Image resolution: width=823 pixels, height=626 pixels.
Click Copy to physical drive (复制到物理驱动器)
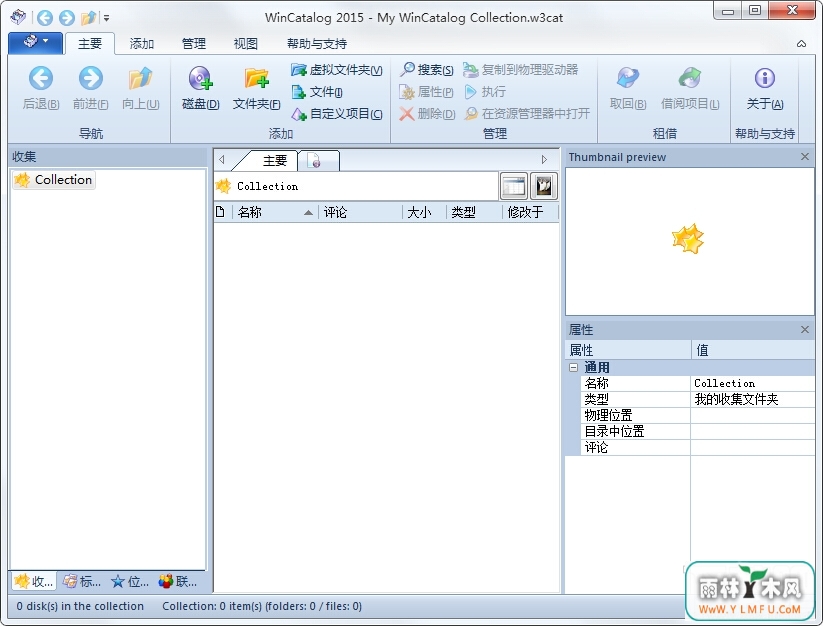click(521, 69)
